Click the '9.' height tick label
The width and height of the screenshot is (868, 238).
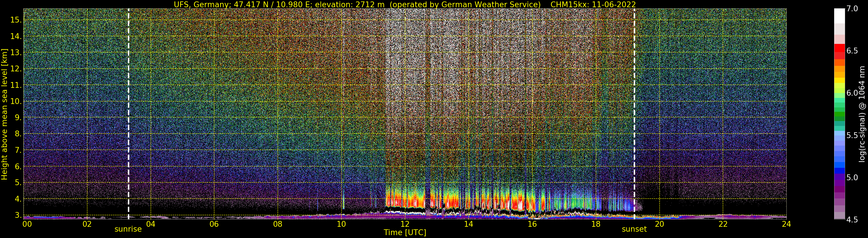click(x=18, y=118)
